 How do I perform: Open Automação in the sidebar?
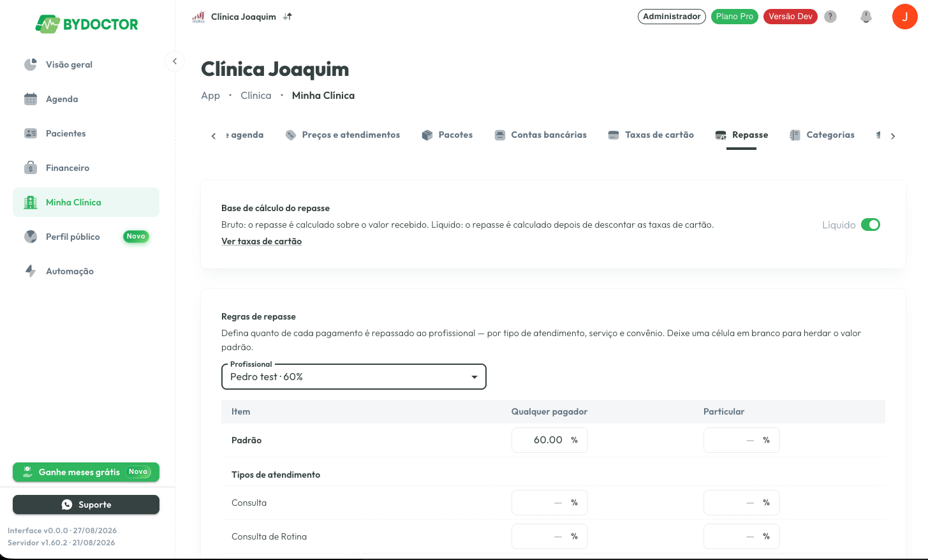tap(86, 271)
